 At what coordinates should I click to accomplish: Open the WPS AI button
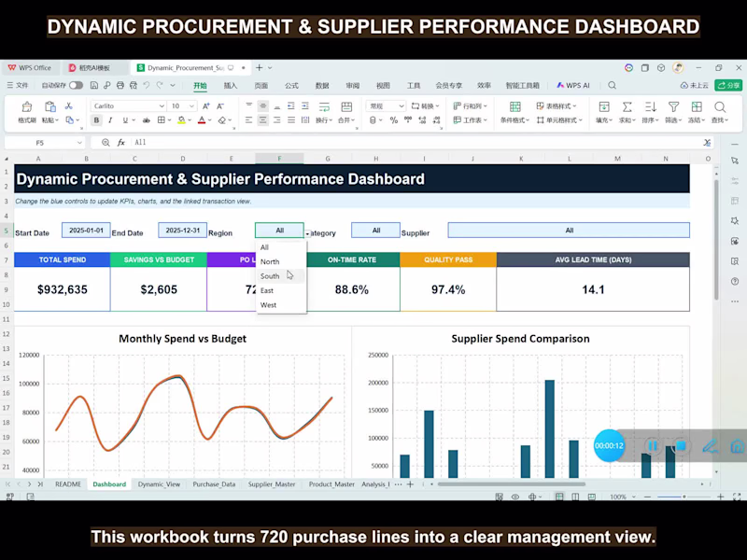tap(573, 85)
